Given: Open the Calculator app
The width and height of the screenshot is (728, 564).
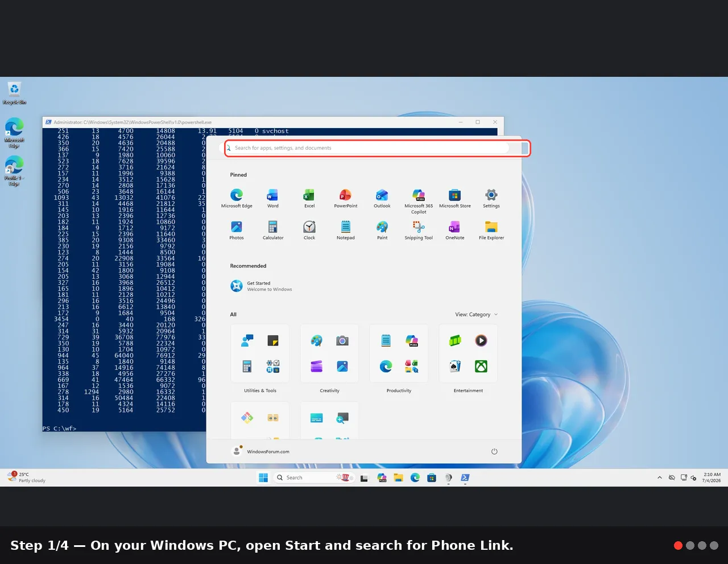Looking at the screenshot, I should point(273,230).
